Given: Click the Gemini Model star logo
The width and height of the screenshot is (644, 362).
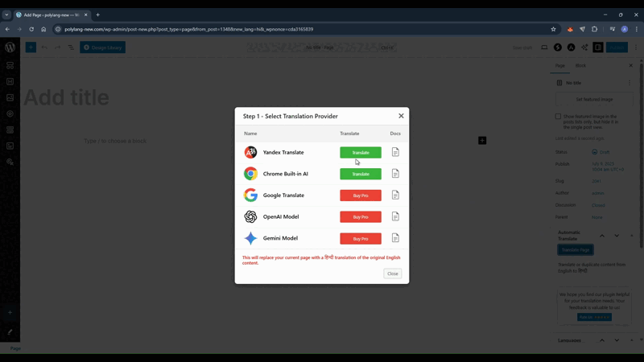Looking at the screenshot, I should (250, 238).
